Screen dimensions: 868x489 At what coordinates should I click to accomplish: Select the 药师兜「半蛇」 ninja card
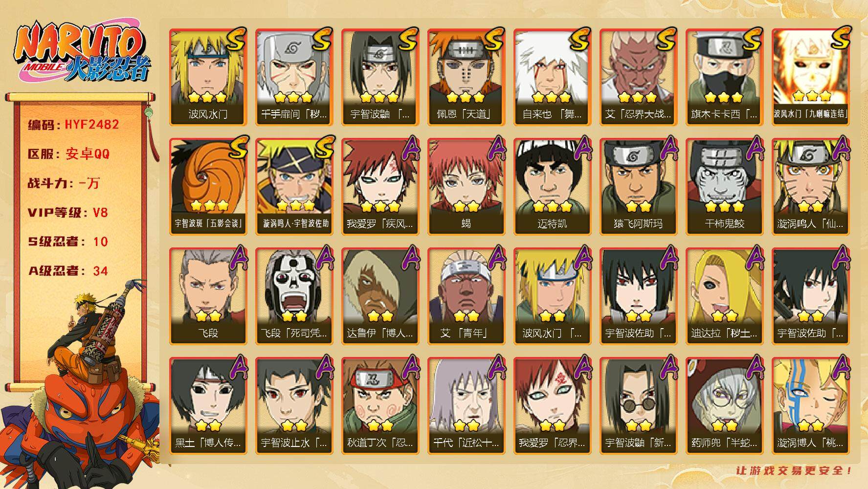pos(724,406)
